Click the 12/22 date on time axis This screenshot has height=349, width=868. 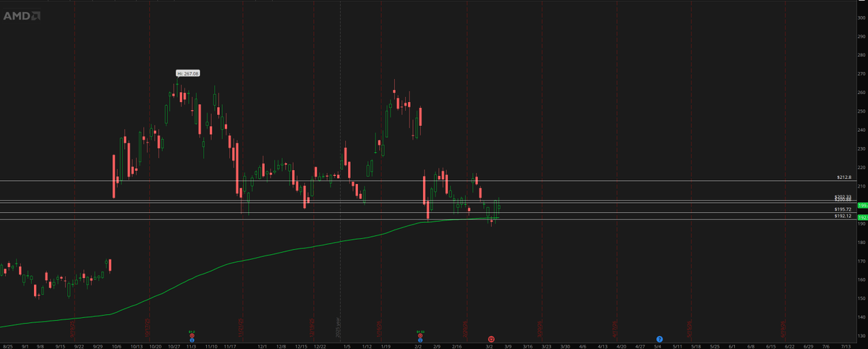pos(319,345)
